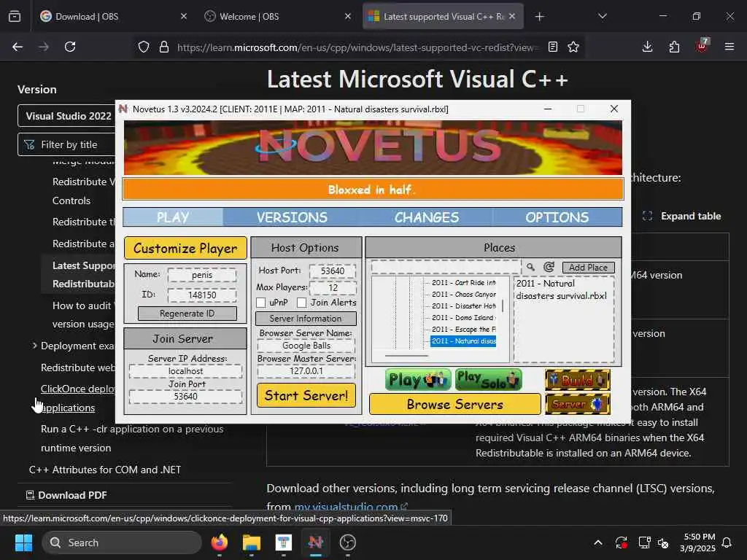Viewport: 747px width, 560px height.
Task: Open Windows Start menu
Action: click(23, 542)
